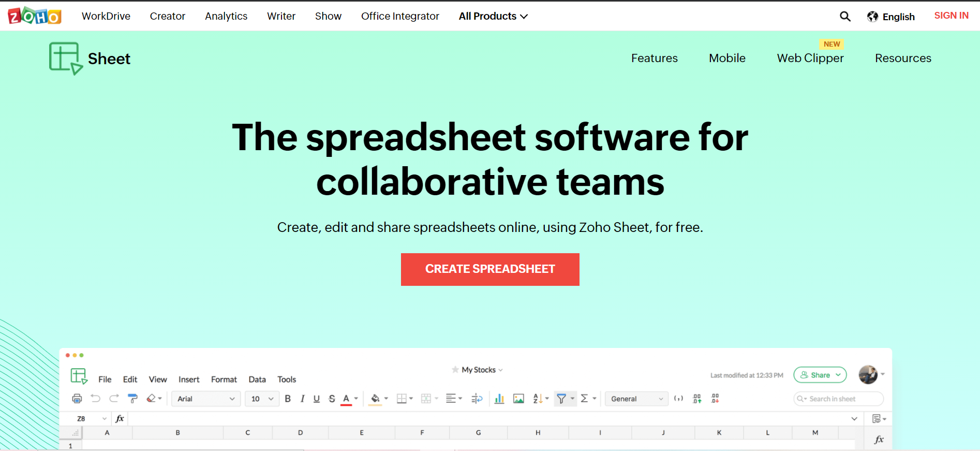The image size is (980, 451).
Task: Click the increase decimal places icon
Action: (697, 399)
